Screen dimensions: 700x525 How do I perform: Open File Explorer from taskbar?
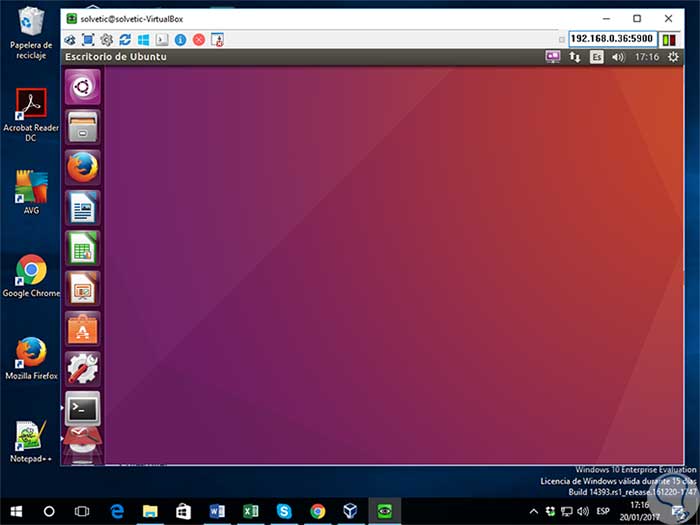coord(150,511)
